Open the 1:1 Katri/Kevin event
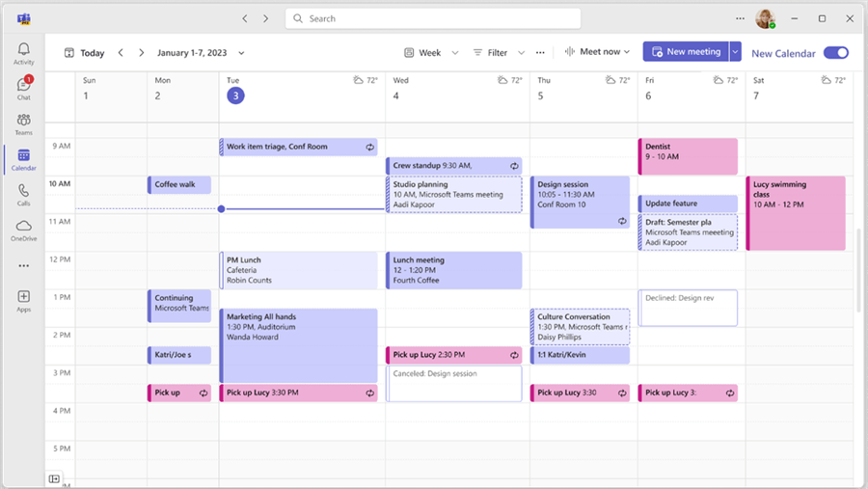The width and height of the screenshot is (868, 489). [x=581, y=355]
